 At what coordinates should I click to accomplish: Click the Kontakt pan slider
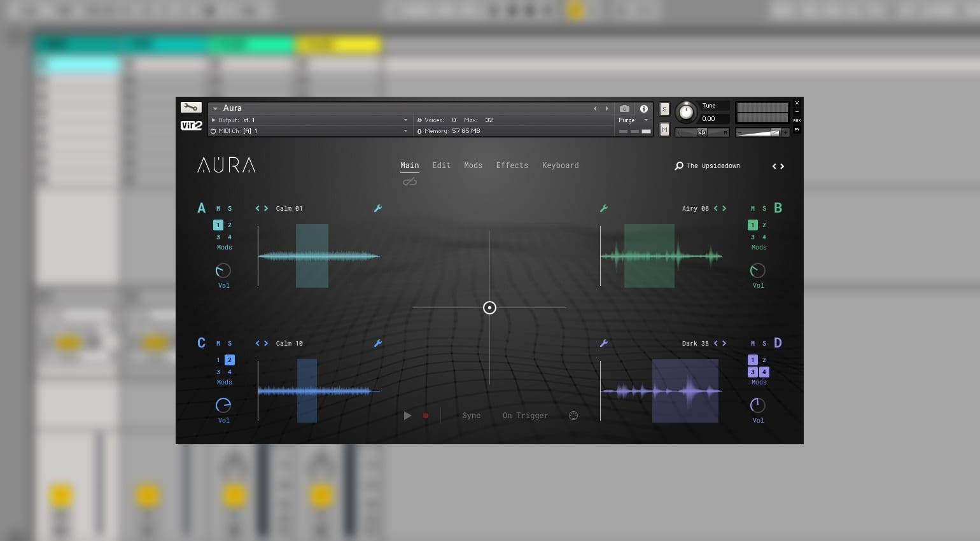point(702,132)
